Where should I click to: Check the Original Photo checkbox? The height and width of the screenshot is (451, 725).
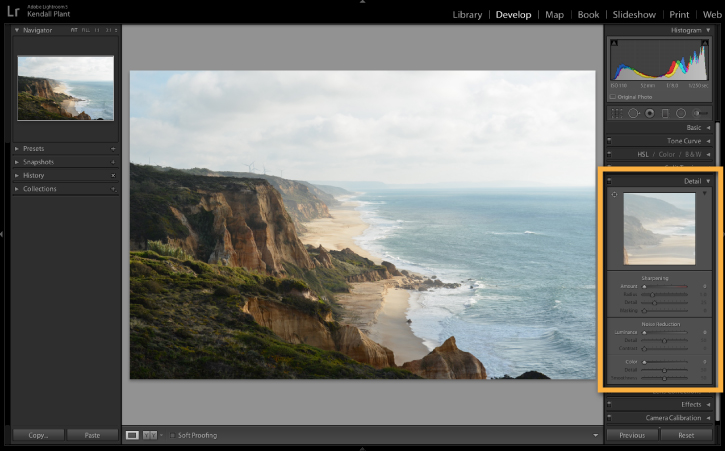(613, 97)
